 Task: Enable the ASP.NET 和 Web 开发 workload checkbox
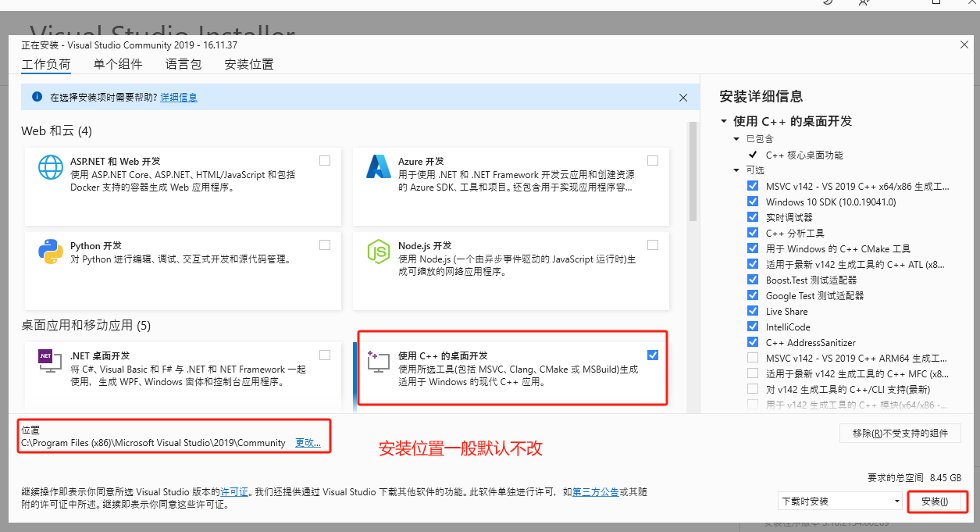click(325, 160)
